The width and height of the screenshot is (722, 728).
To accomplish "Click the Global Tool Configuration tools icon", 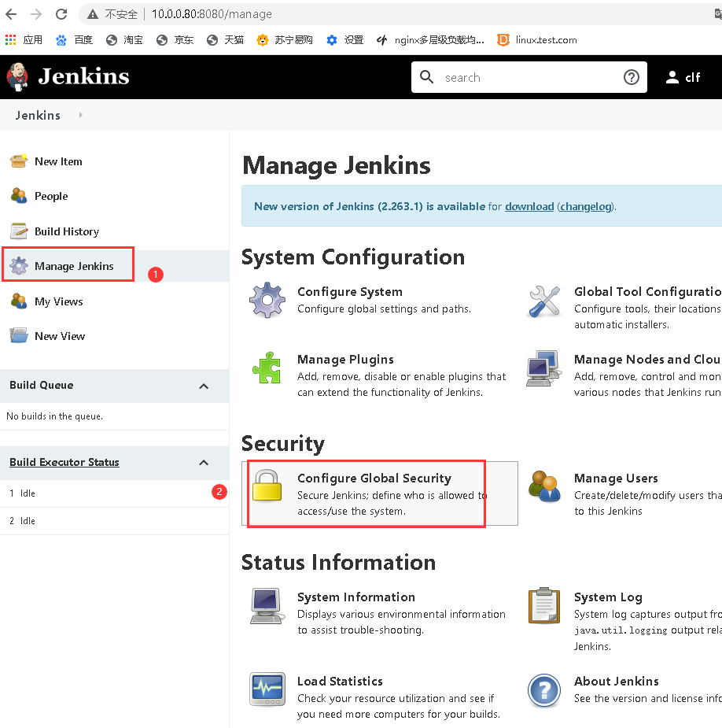I will coord(545,301).
